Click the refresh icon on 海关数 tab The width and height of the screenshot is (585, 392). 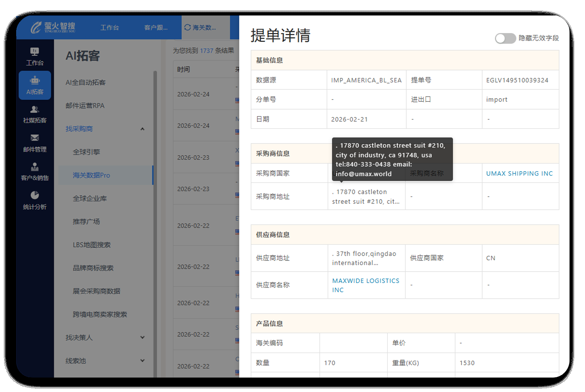188,28
